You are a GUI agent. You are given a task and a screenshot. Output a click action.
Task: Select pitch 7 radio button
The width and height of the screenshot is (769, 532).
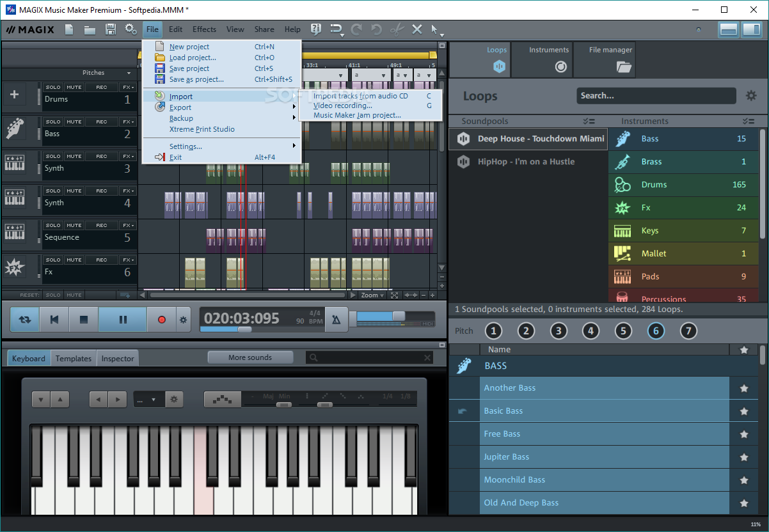pyautogui.click(x=688, y=331)
